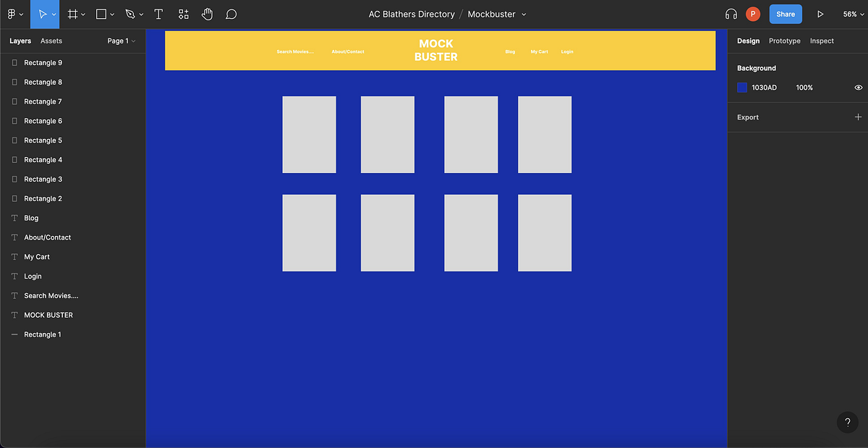Switch to the Assets tab

(51, 41)
